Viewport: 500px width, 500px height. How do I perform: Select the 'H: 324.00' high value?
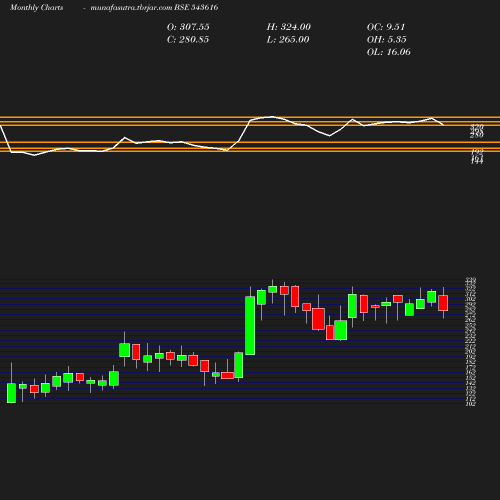[x=288, y=27]
